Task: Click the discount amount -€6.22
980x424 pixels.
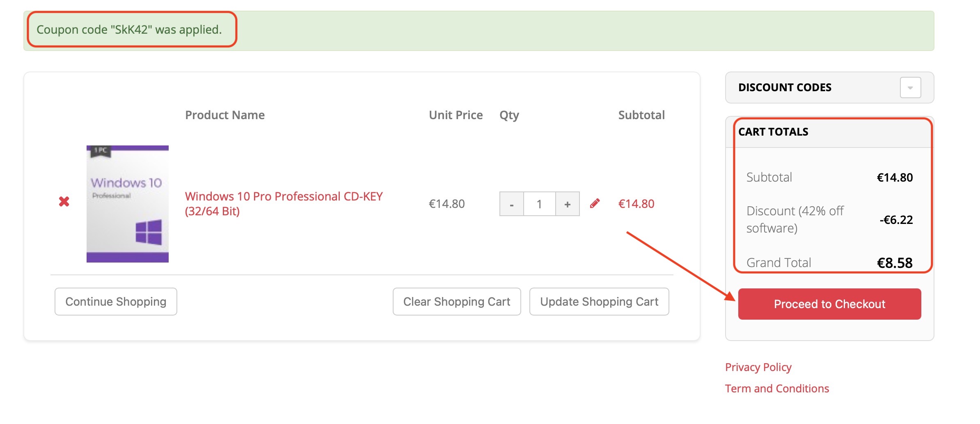Action: pyautogui.click(x=896, y=220)
